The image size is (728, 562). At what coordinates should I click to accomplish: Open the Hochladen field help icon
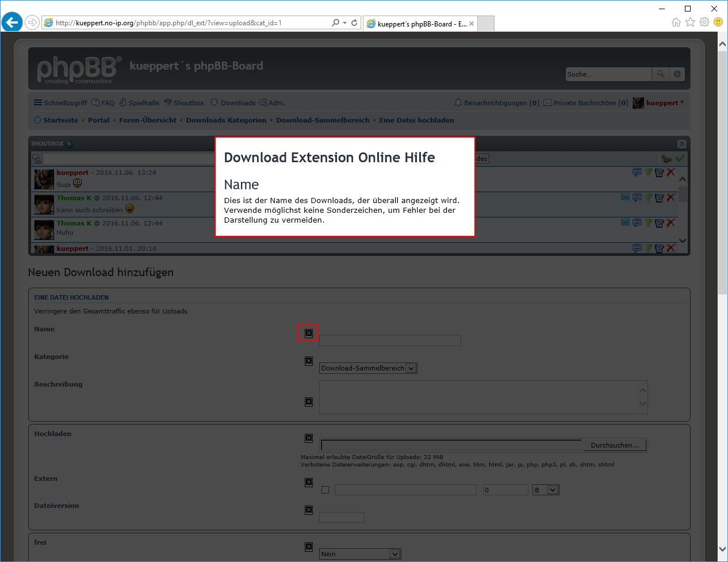coord(308,438)
